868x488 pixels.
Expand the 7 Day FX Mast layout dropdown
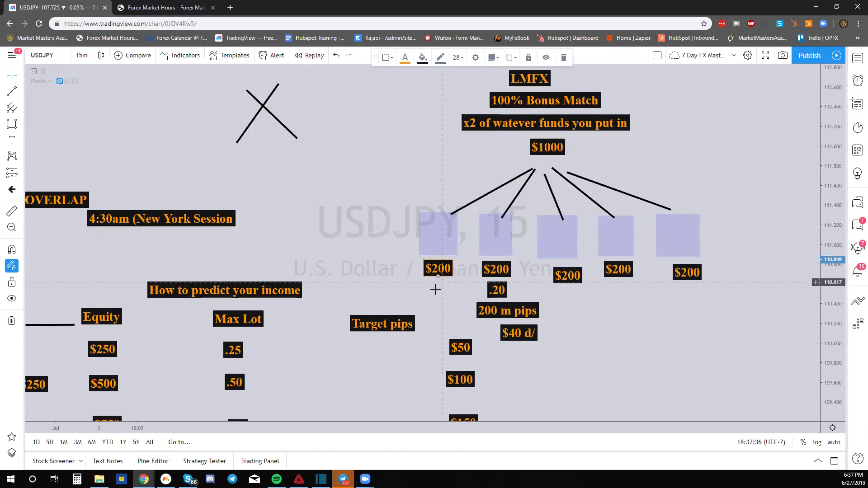pos(734,55)
